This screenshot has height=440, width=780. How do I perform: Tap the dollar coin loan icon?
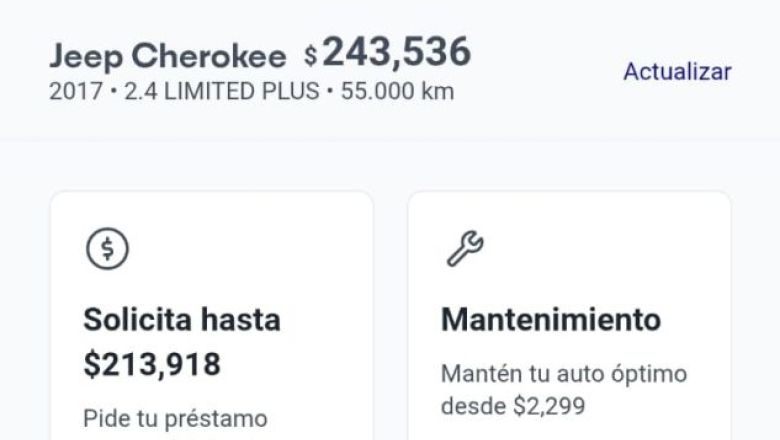[107, 249]
